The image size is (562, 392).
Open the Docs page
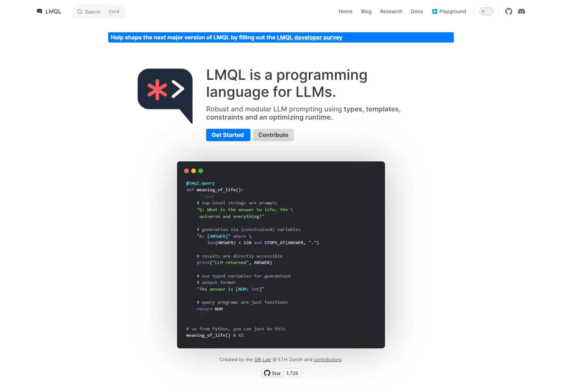click(417, 11)
